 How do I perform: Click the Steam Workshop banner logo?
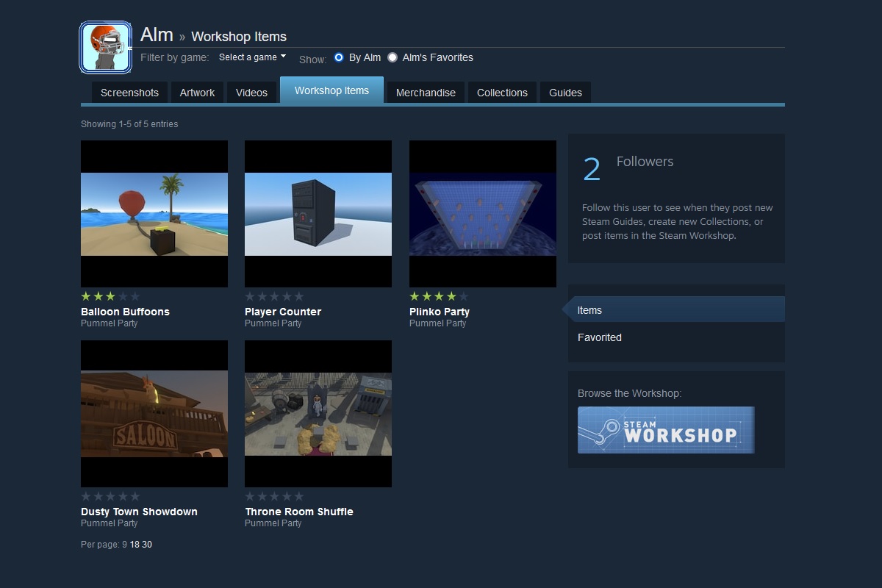tap(666, 430)
